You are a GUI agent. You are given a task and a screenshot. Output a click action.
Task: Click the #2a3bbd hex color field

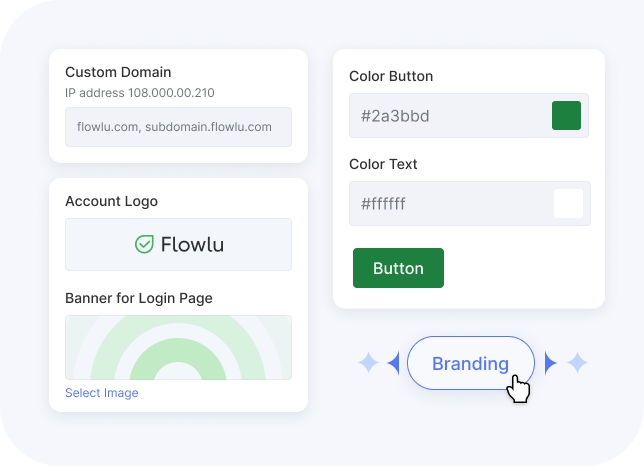448,116
